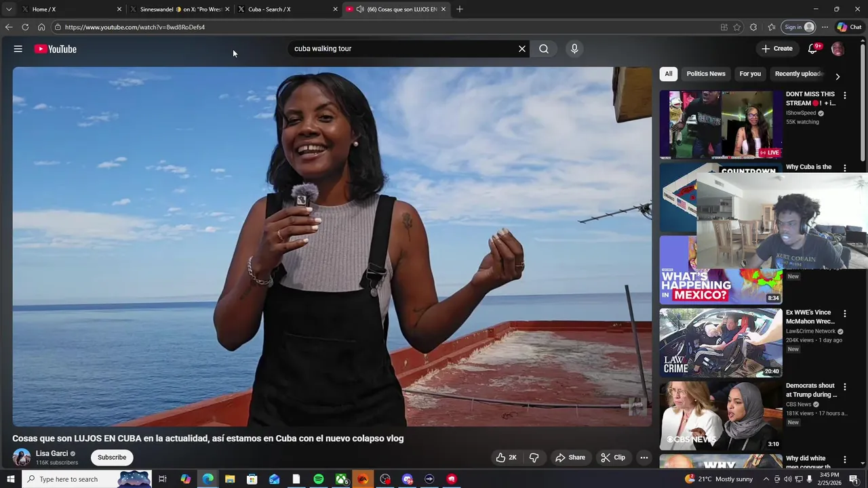Open Task View on the taskbar
868x488 pixels.
point(163,479)
